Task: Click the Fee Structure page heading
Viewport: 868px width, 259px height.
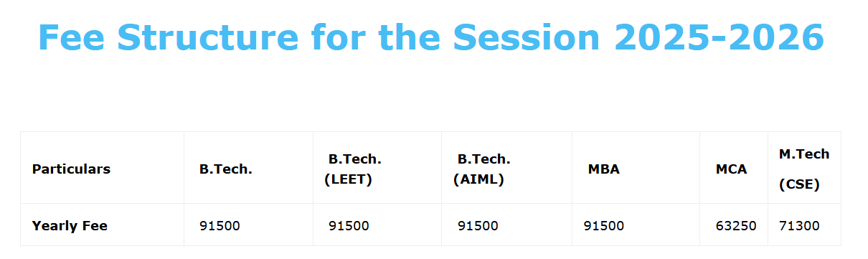Action: [431, 37]
